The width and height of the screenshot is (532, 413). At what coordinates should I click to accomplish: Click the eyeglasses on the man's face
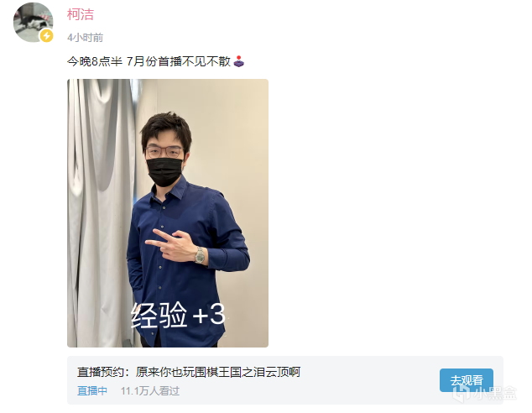click(164, 151)
